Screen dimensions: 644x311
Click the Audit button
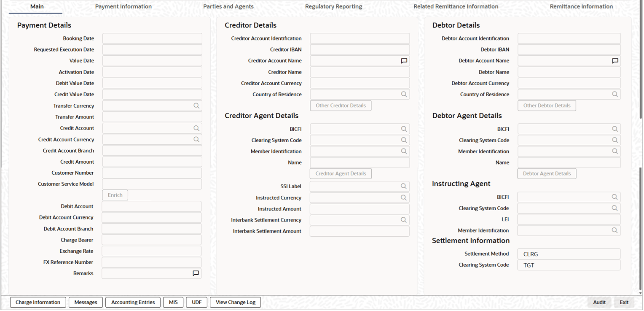coord(599,302)
